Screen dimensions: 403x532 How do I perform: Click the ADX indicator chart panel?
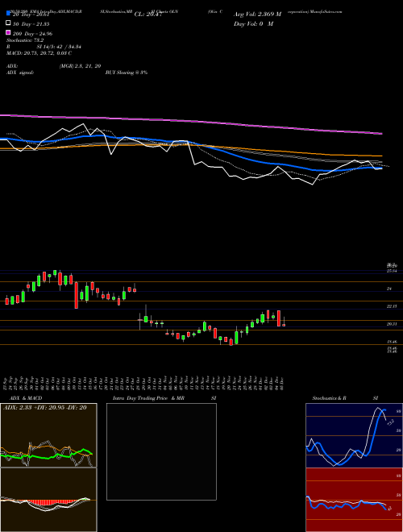(x=48, y=435)
